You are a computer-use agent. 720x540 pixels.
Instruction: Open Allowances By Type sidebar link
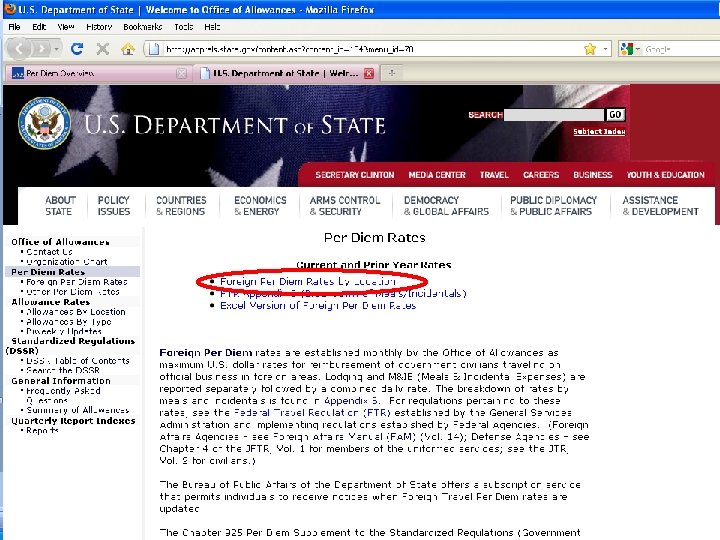[68, 322]
